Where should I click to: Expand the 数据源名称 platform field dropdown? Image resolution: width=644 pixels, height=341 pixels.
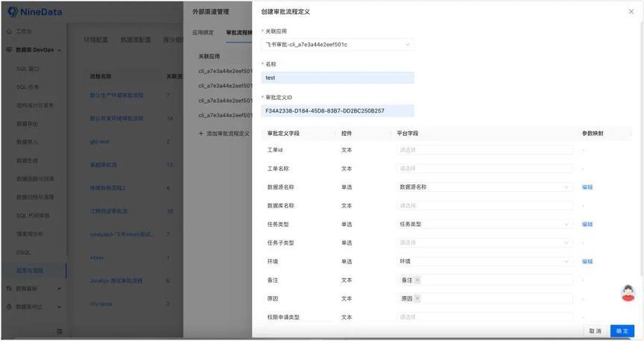point(484,187)
